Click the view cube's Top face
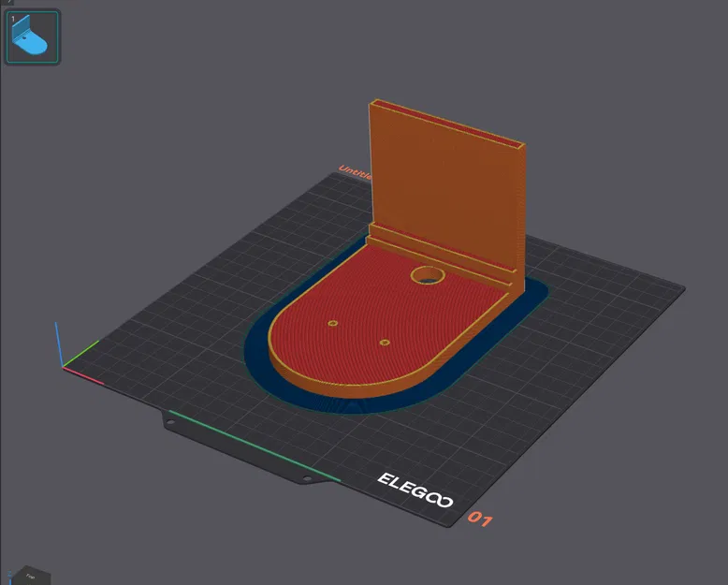This screenshot has height=585, width=728. coord(31,576)
